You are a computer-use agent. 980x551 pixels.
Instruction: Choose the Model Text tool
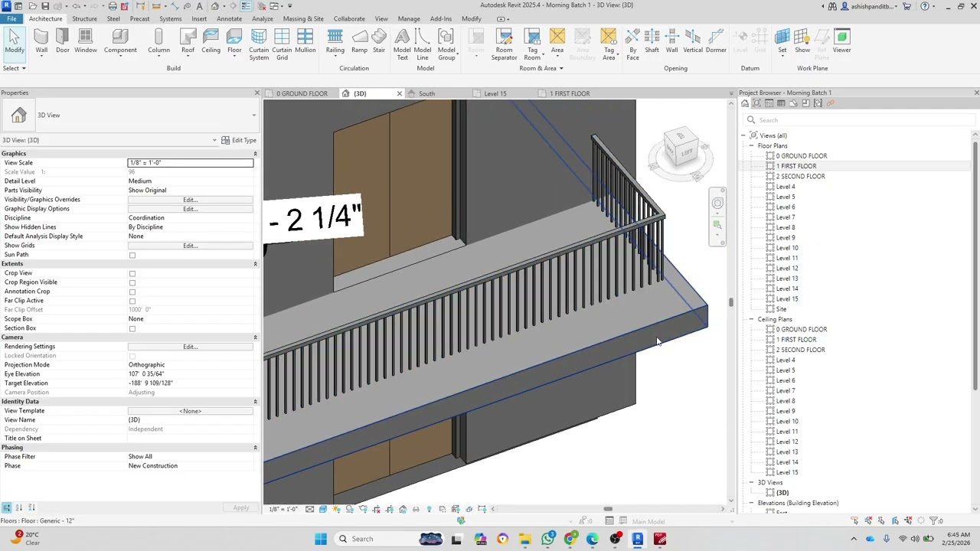click(x=402, y=44)
